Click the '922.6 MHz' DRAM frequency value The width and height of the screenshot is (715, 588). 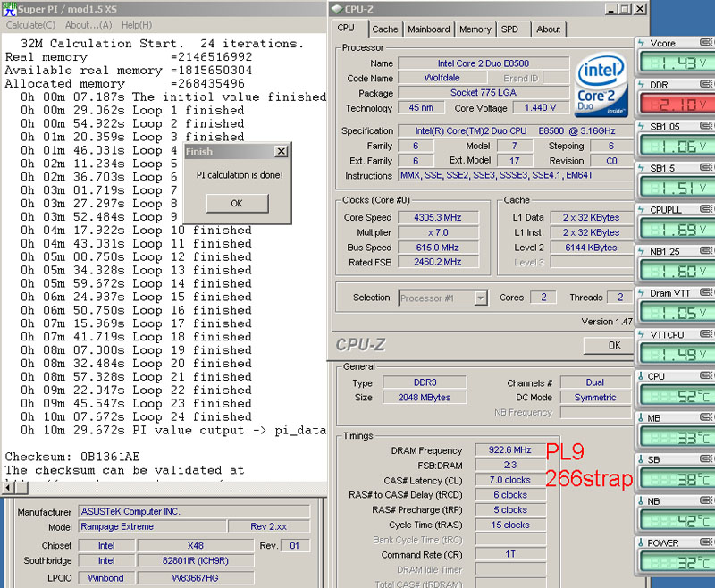pyautogui.click(x=510, y=449)
